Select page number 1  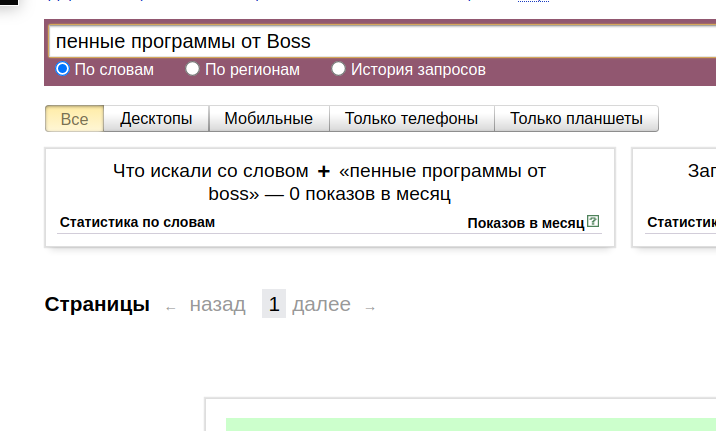tap(274, 304)
